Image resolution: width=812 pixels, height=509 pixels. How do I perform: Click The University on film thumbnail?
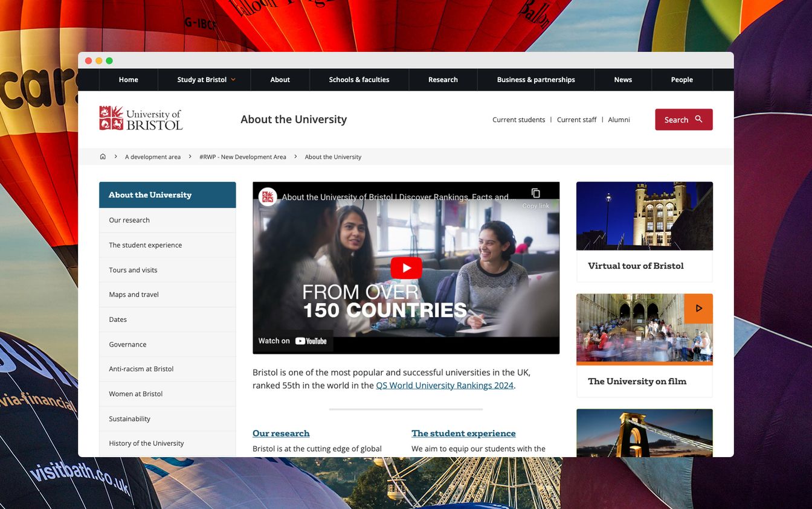pos(645,328)
